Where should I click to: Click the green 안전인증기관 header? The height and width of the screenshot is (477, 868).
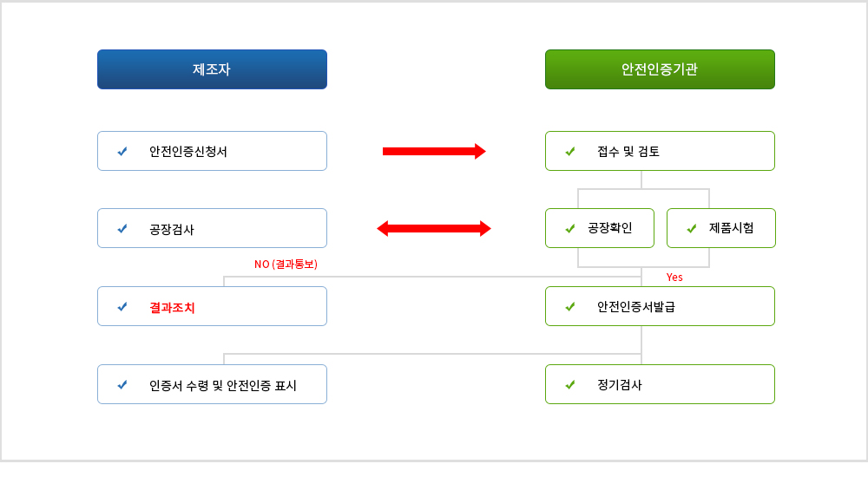(x=660, y=69)
